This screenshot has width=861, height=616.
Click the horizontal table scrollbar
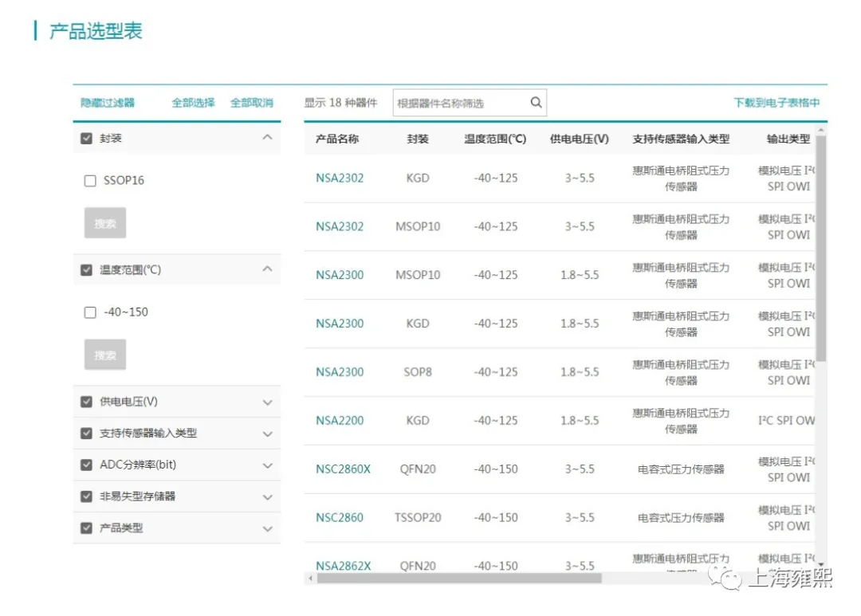pyautogui.click(x=458, y=579)
